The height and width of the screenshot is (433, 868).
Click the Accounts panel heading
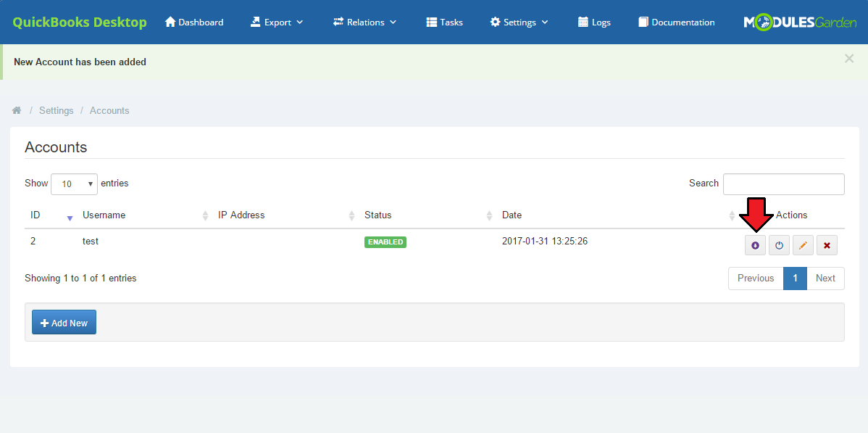click(x=56, y=147)
